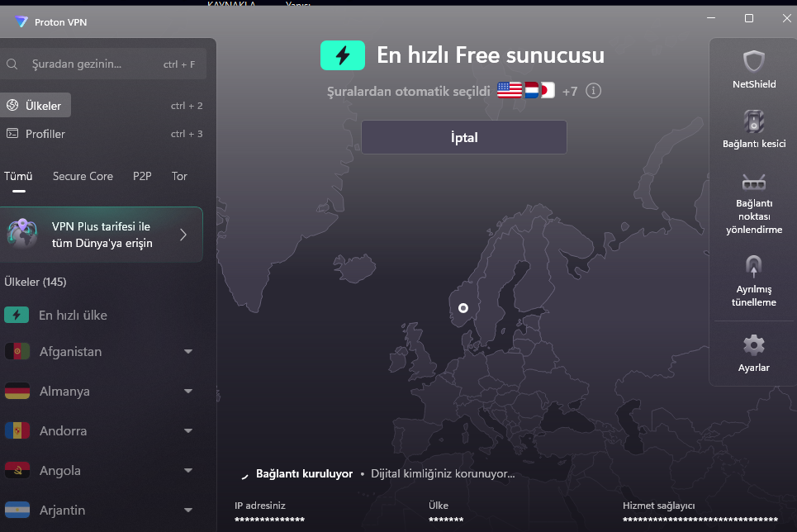Click Bağlantı kuruluyor status text
Image resolution: width=797 pixels, height=532 pixels.
pyautogui.click(x=304, y=473)
